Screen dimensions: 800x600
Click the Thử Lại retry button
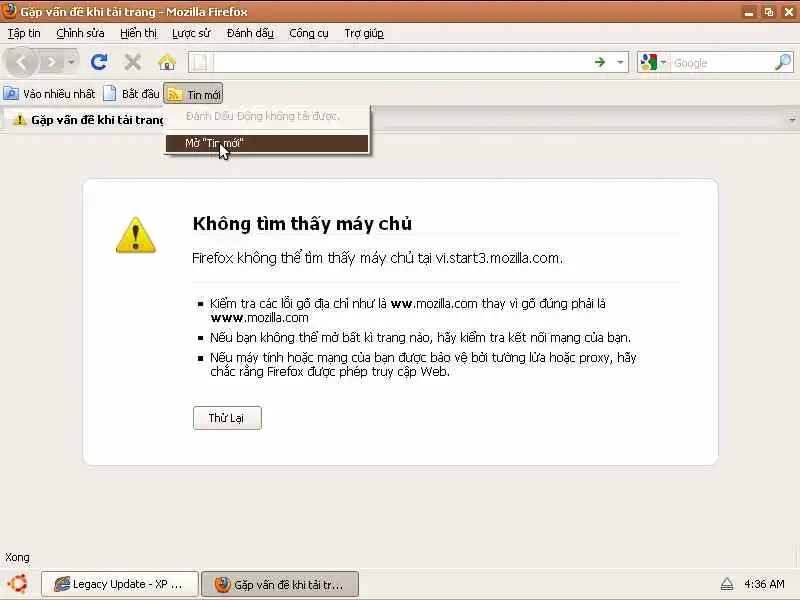coord(227,418)
